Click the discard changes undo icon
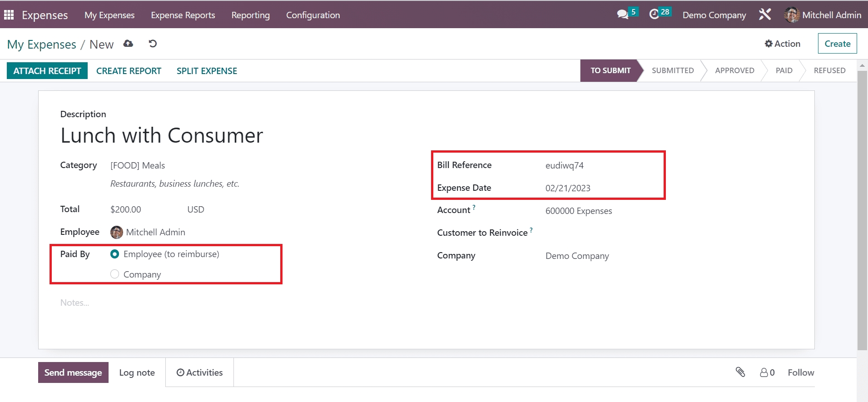This screenshot has height=402, width=868. click(x=153, y=44)
